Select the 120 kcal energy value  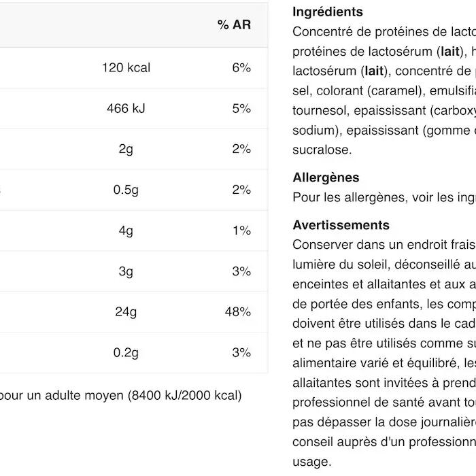126,68
